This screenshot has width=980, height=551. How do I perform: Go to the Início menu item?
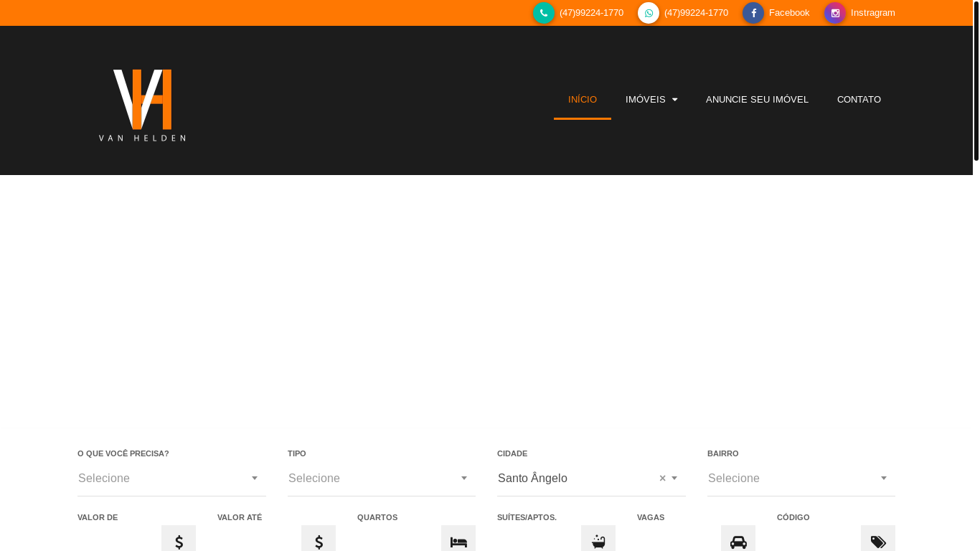click(583, 100)
